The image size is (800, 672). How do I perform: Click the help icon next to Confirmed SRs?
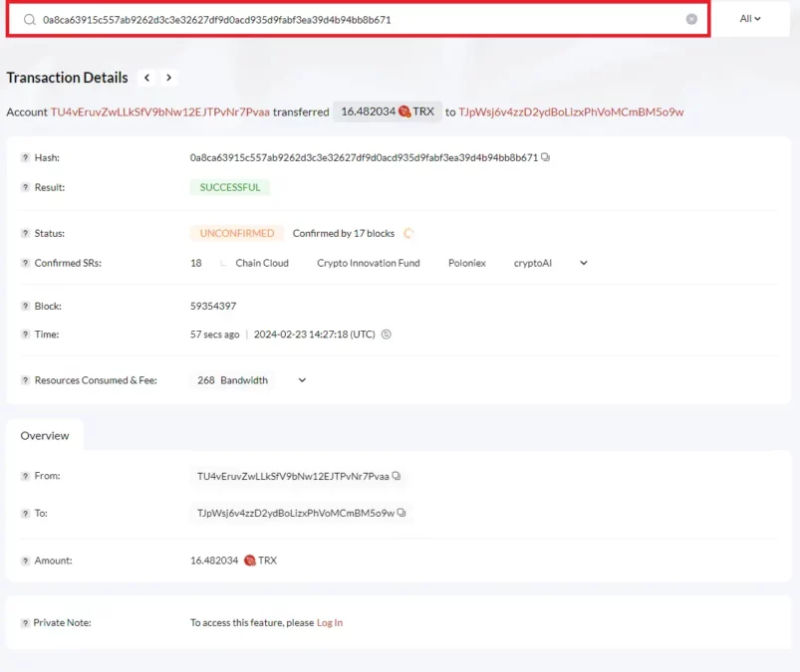click(x=25, y=264)
